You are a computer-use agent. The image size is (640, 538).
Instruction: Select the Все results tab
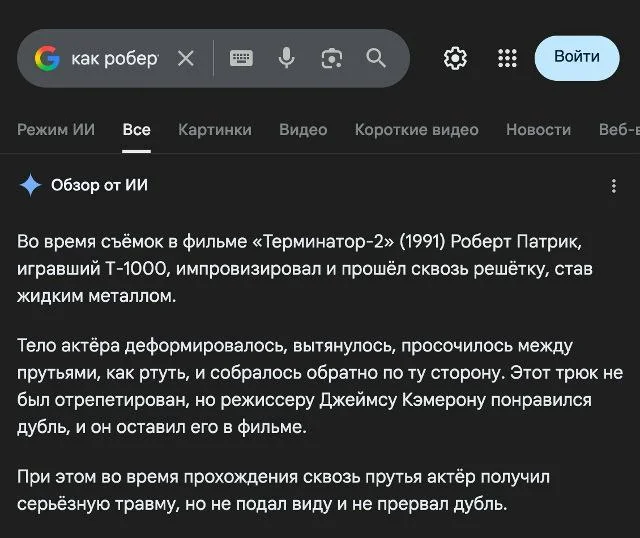pos(137,129)
